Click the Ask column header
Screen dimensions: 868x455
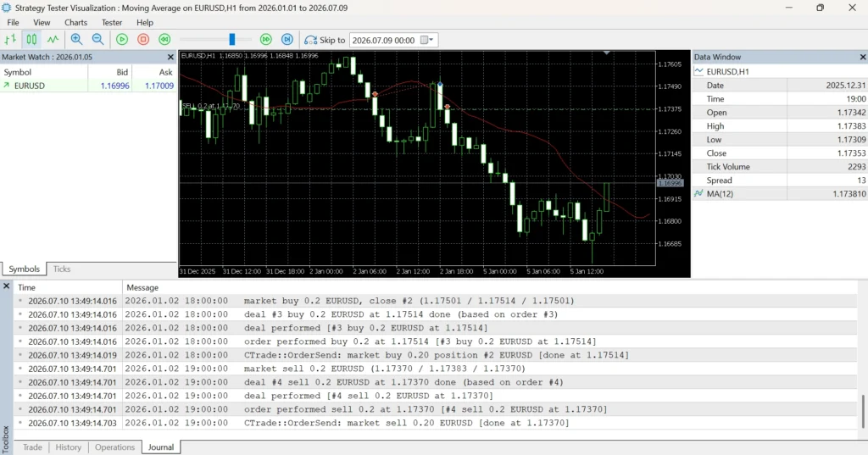coord(154,73)
